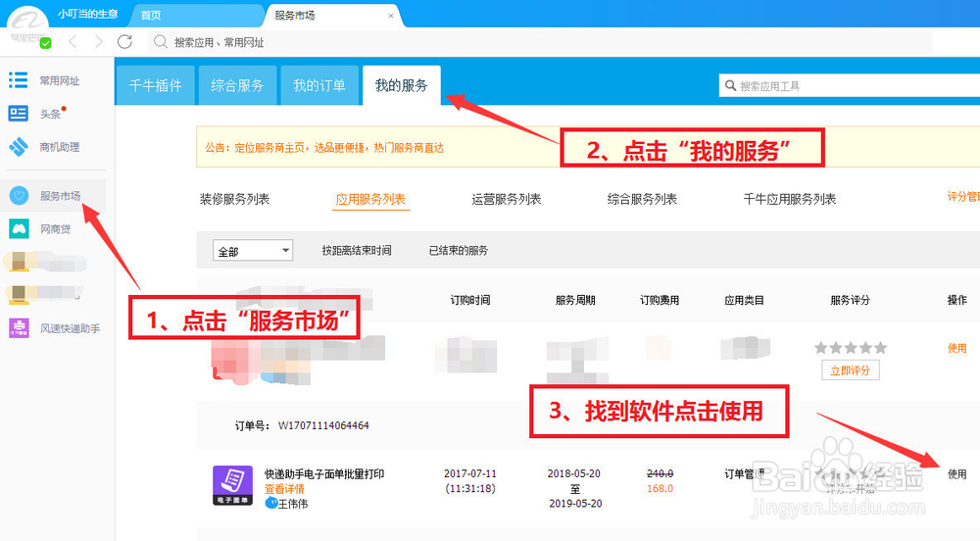Click the 服务评分 column header
Viewport: 980px width, 541px height.
tap(850, 301)
